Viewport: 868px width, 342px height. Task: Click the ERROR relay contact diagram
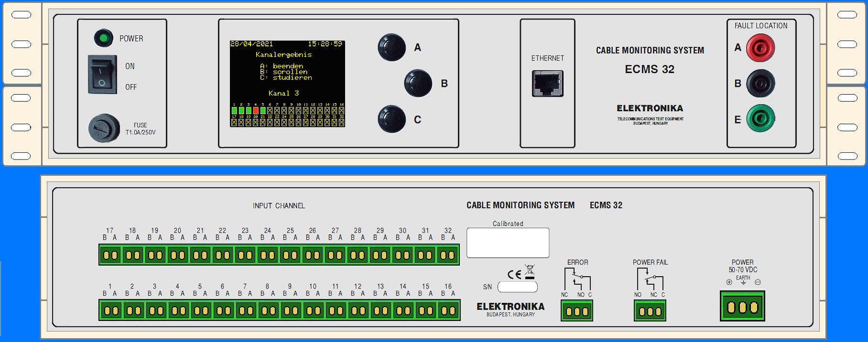click(577, 279)
